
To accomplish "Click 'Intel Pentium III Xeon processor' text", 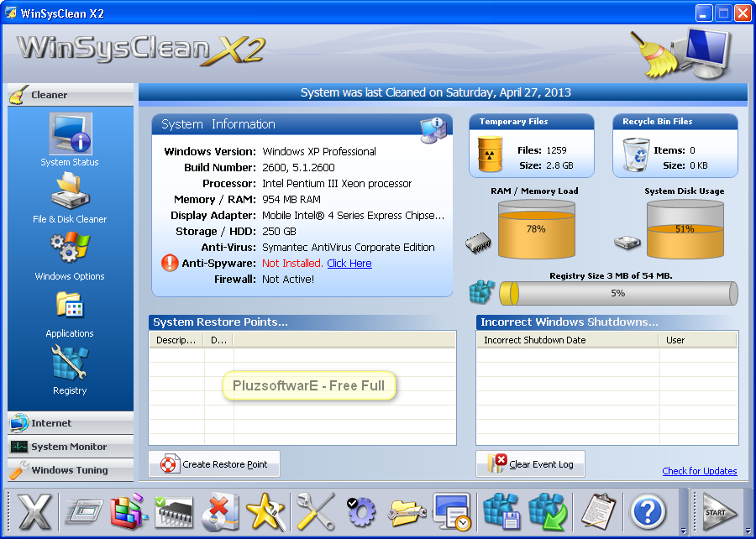I will click(x=337, y=184).
